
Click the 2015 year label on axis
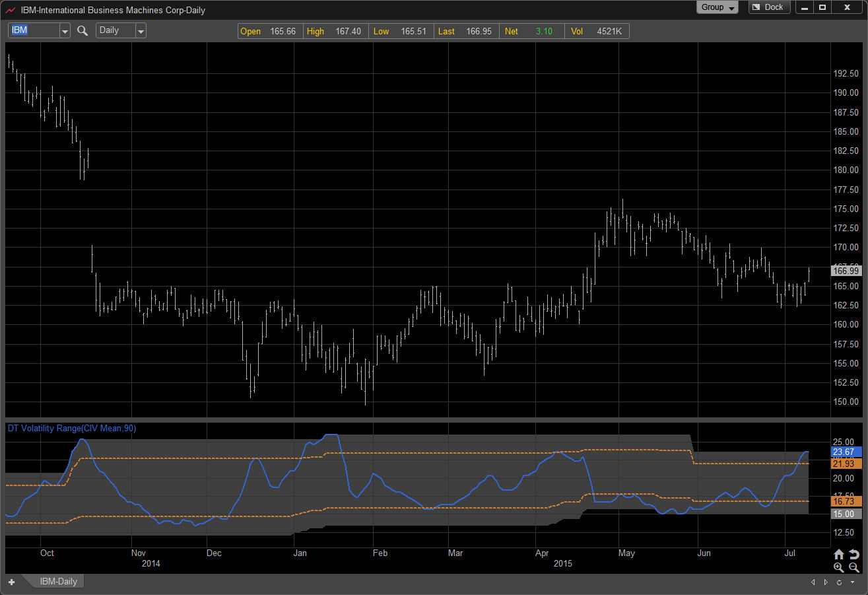[x=563, y=563]
